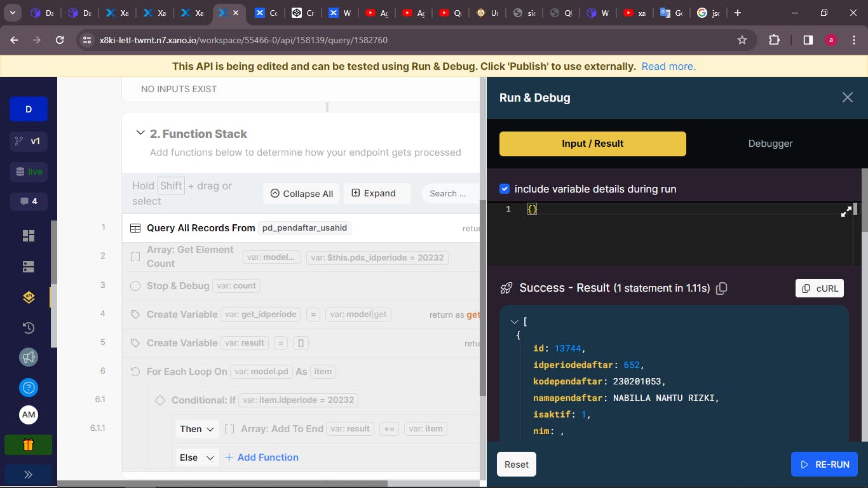Select the pd_pendaftar_usahid table tag
This screenshot has height=488, width=868.
click(x=304, y=228)
